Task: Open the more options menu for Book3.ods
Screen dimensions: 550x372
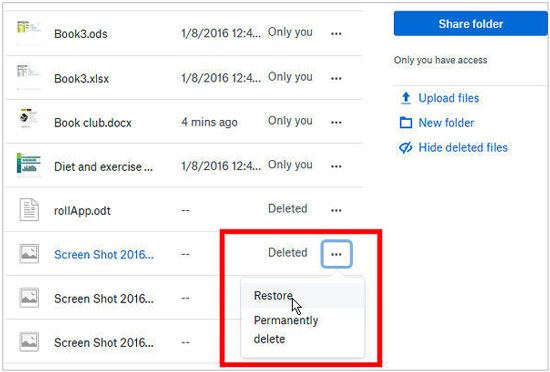Action: [x=336, y=34]
